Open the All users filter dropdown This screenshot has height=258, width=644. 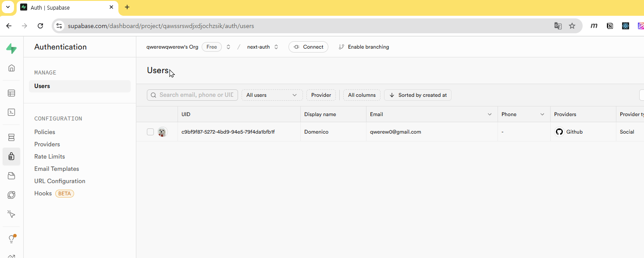[x=272, y=95]
